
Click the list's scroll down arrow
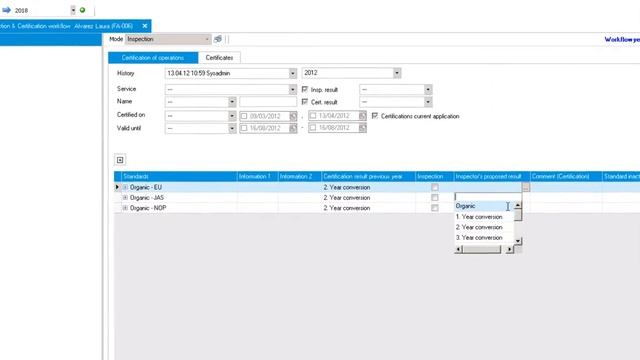[x=518, y=241]
